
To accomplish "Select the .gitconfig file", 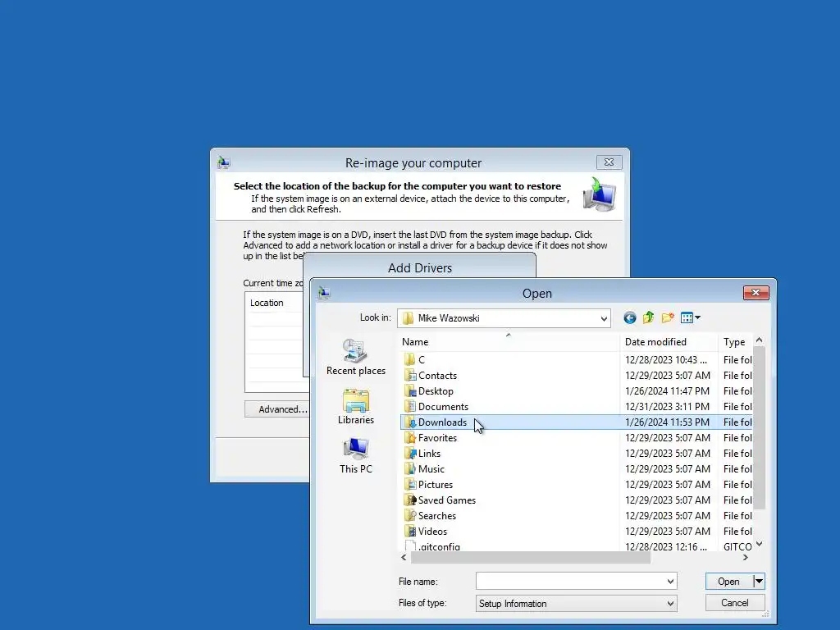I will pyautogui.click(x=439, y=546).
